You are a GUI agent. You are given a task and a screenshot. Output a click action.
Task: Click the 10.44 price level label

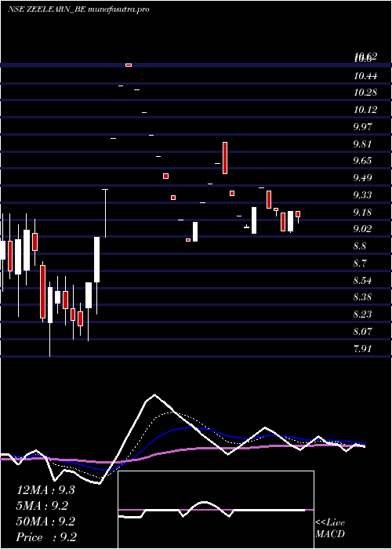click(365, 75)
